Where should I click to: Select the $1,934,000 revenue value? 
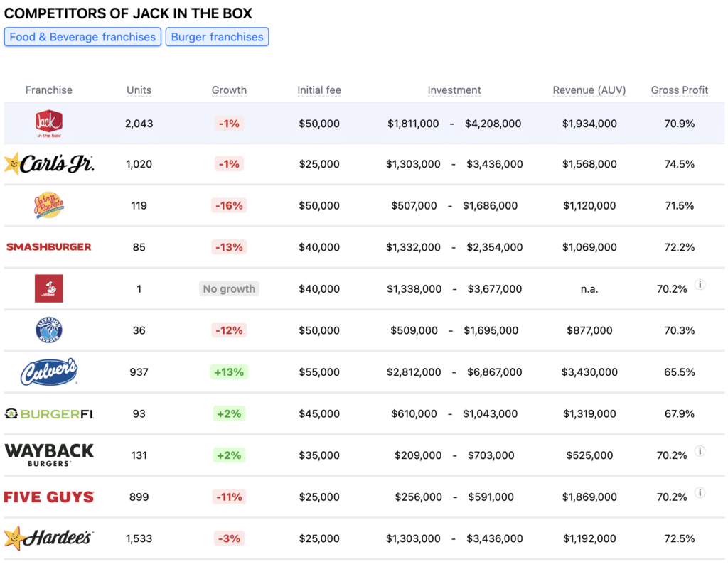(x=589, y=124)
